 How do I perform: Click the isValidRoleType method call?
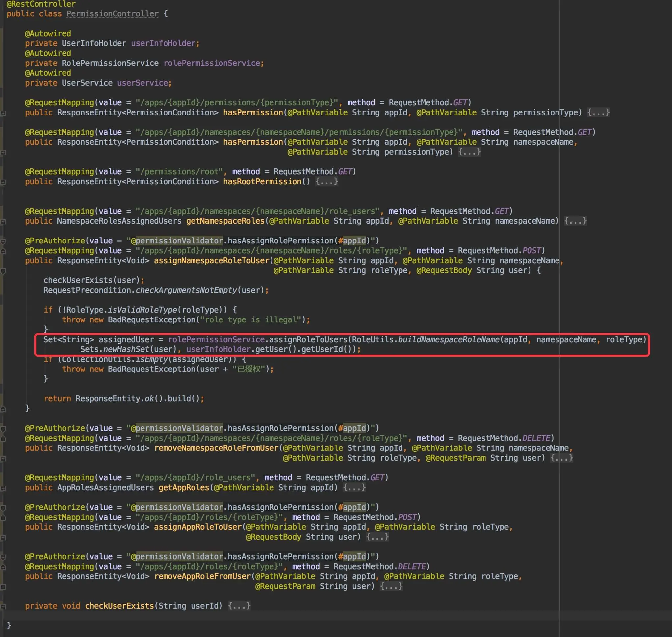[x=142, y=310]
